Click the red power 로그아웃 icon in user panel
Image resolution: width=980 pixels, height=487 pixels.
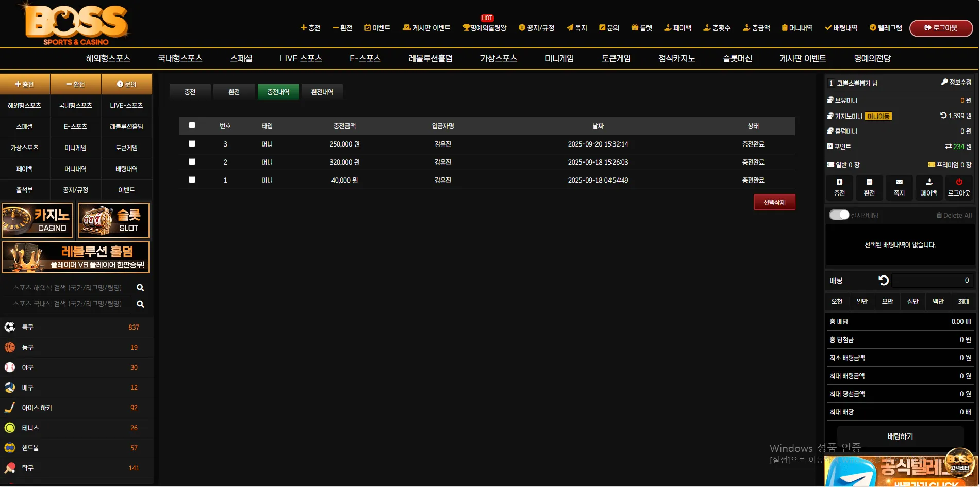point(959,182)
